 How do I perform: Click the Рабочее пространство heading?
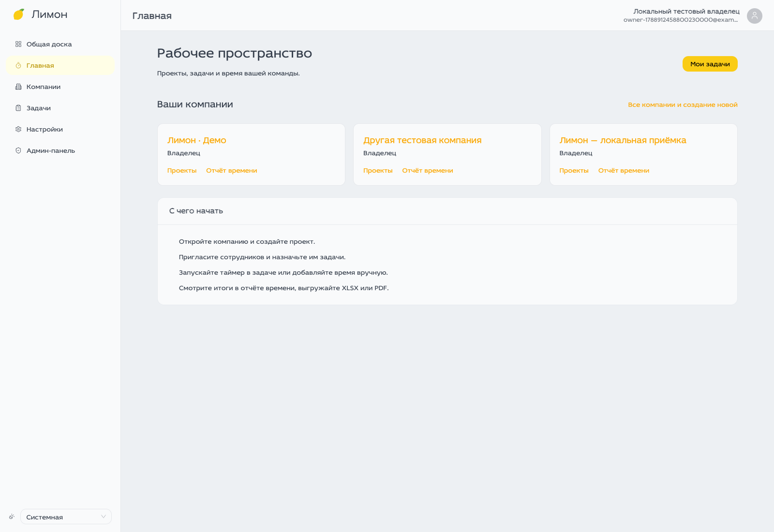(234, 53)
